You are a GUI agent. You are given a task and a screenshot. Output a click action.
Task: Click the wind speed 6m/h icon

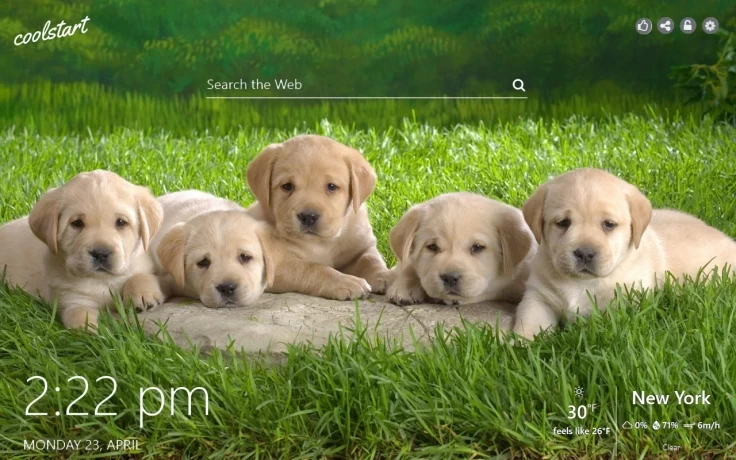pyautogui.click(x=690, y=425)
